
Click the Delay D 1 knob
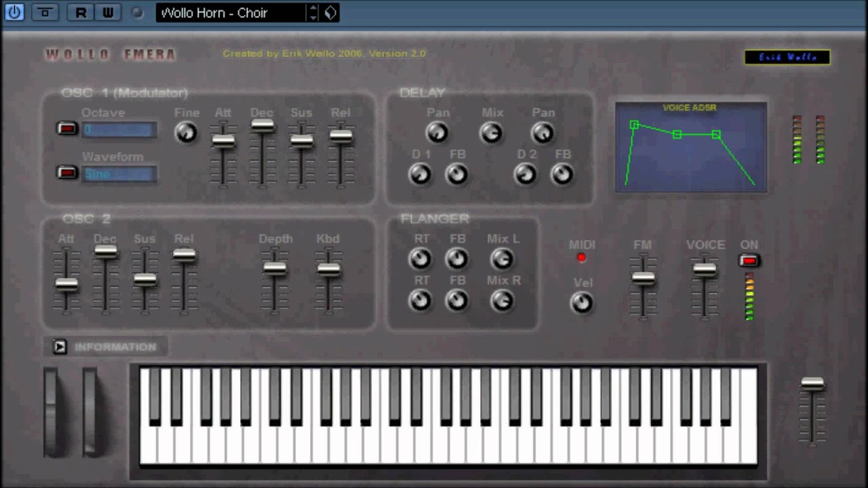coord(420,175)
